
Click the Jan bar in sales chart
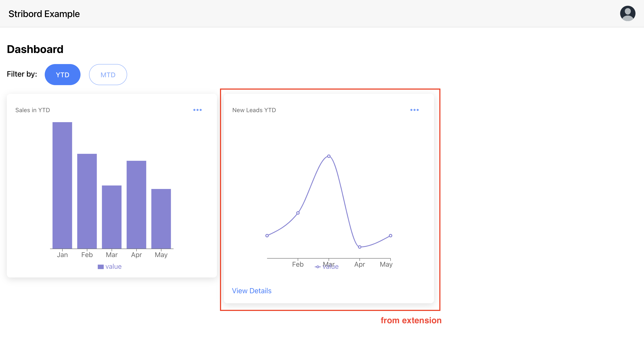(x=62, y=185)
